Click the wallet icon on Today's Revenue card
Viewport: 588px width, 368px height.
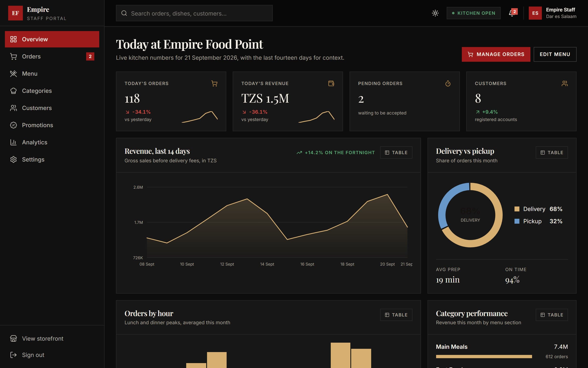click(331, 83)
